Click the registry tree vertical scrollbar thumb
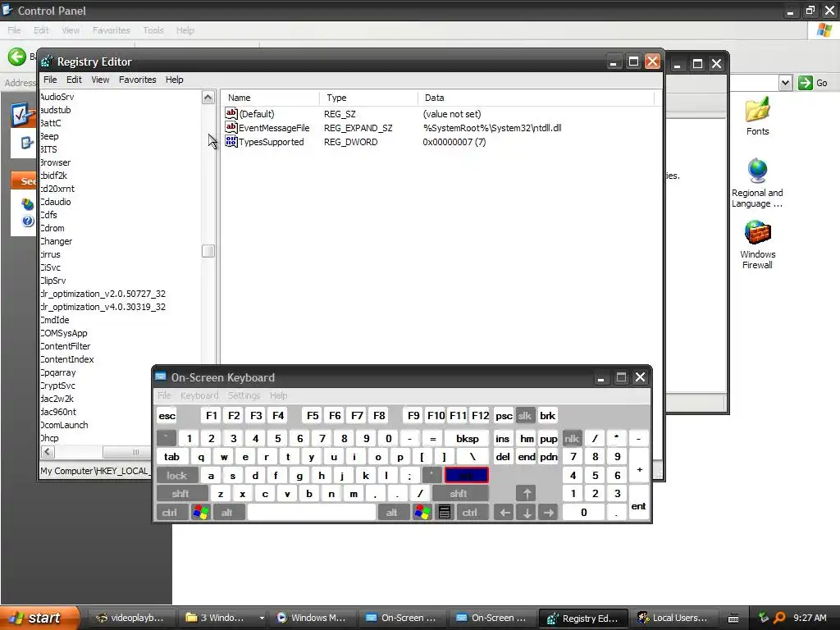The image size is (840, 630). pyautogui.click(x=208, y=251)
